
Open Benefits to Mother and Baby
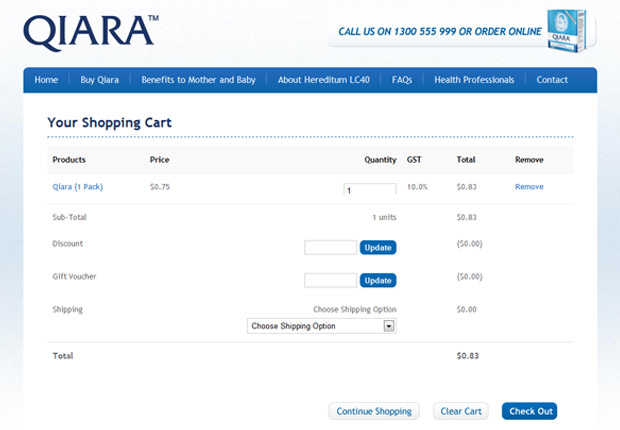pos(198,80)
